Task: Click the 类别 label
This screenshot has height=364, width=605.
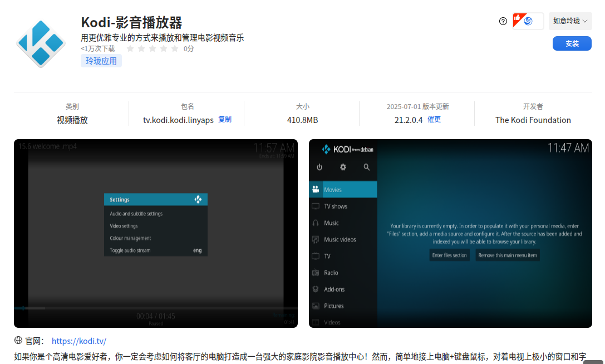Action: (72, 106)
